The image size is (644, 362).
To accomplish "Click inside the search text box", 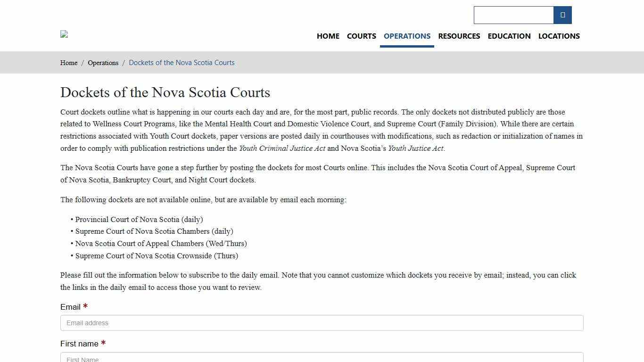I will 513,15.
